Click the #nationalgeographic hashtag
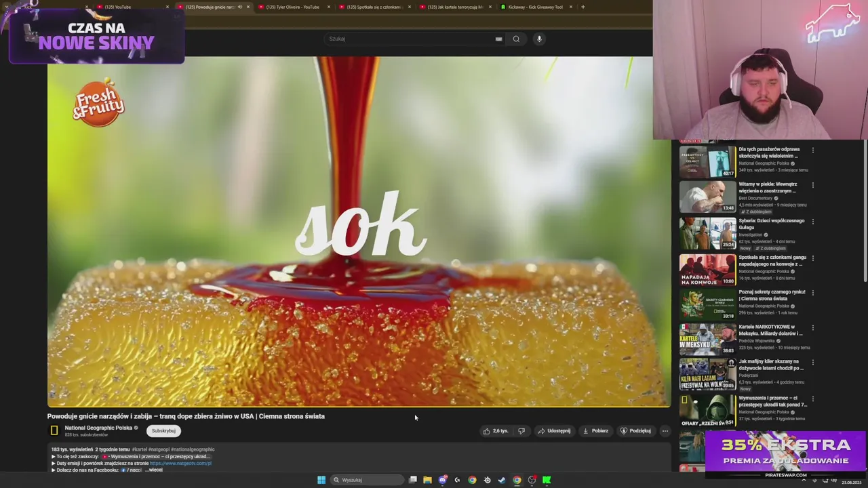Screen dimensions: 868x488 [x=193, y=449]
